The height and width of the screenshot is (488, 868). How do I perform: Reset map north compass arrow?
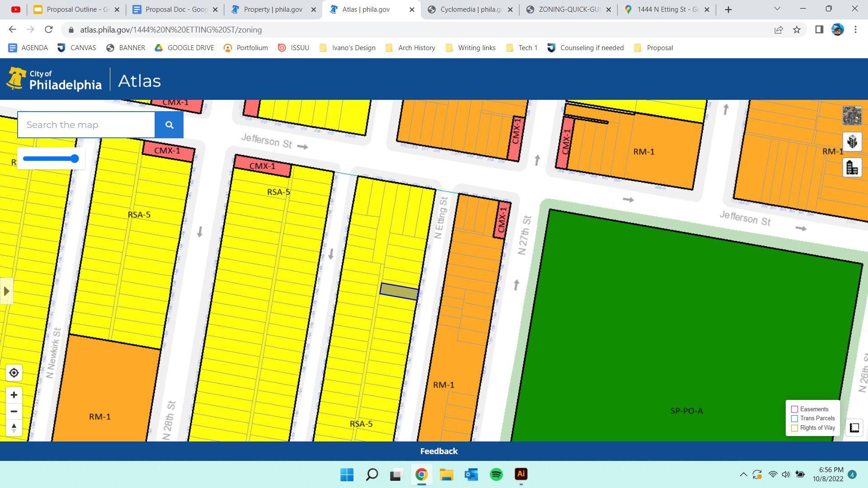point(14,427)
